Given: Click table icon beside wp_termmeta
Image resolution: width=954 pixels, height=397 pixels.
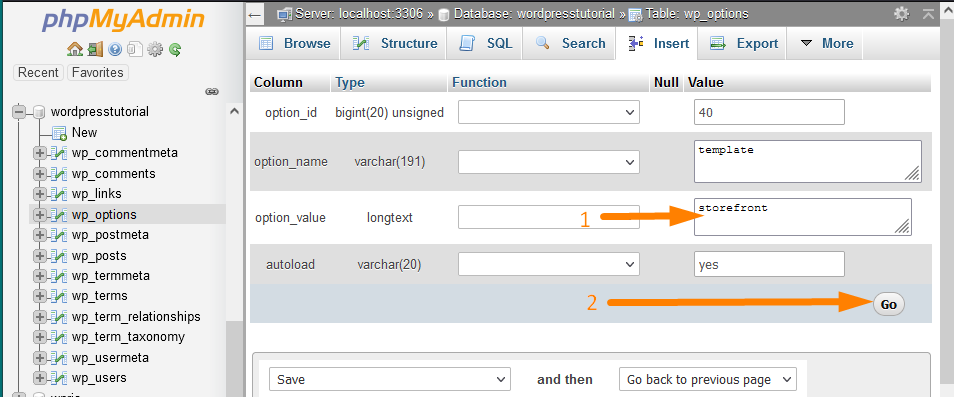Looking at the screenshot, I should (x=59, y=275).
